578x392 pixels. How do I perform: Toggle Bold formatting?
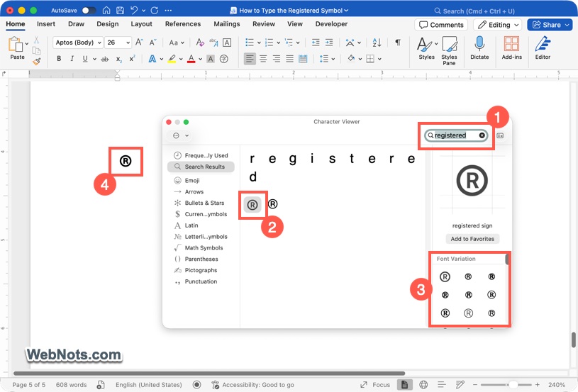point(59,59)
